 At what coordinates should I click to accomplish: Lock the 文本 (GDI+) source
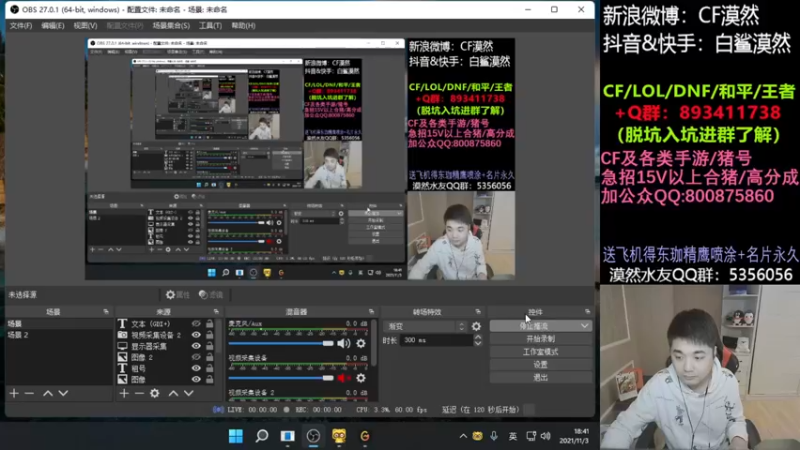coord(210,323)
